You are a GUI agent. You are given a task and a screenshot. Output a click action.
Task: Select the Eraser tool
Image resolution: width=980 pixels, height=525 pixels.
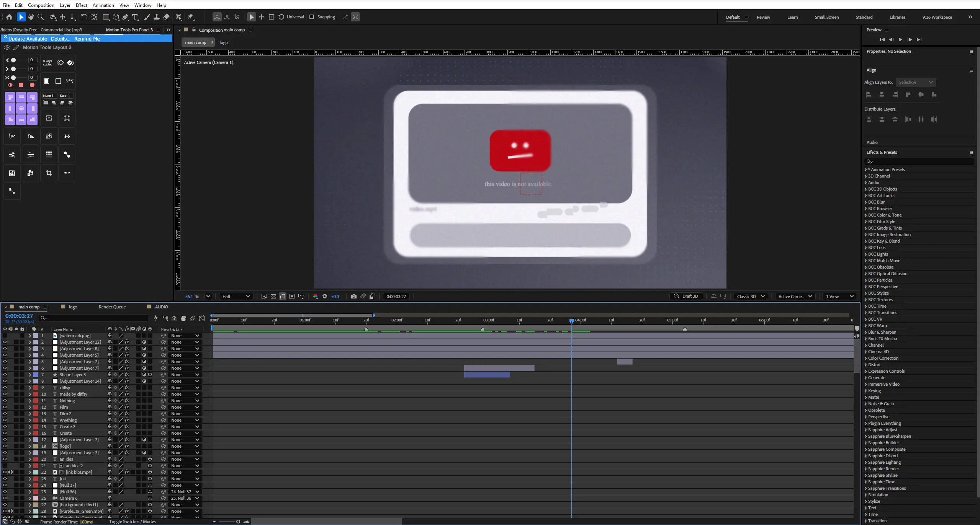[x=166, y=17]
